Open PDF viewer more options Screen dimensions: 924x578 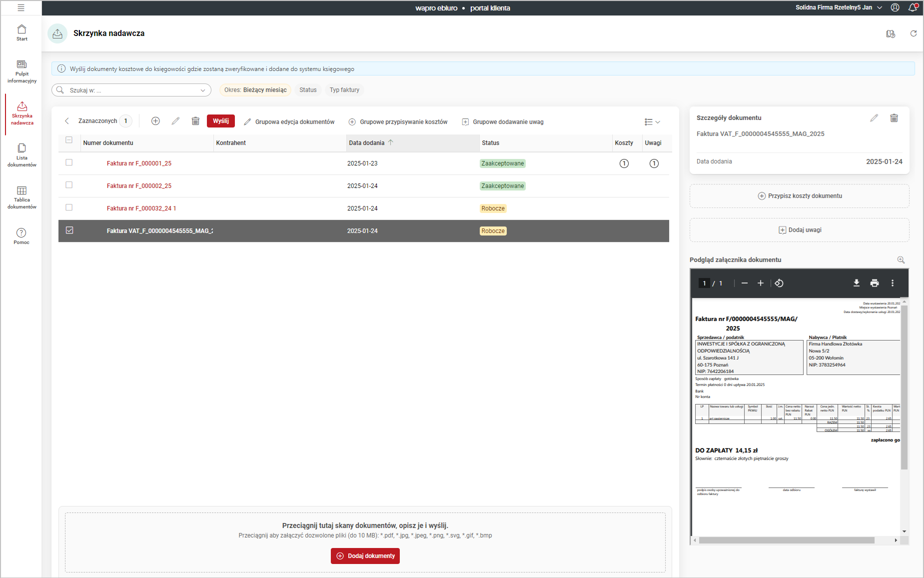893,283
